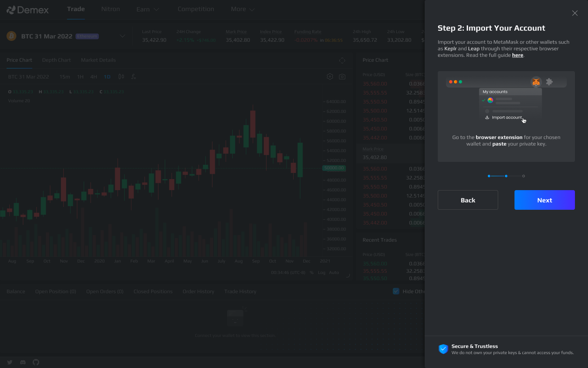Open the Trade History tab

[240, 292]
